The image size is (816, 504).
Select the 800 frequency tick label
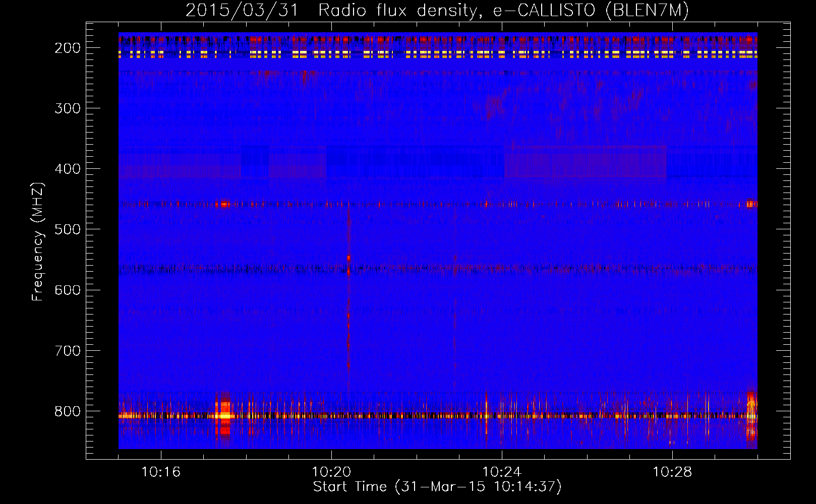(x=68, y=411)
